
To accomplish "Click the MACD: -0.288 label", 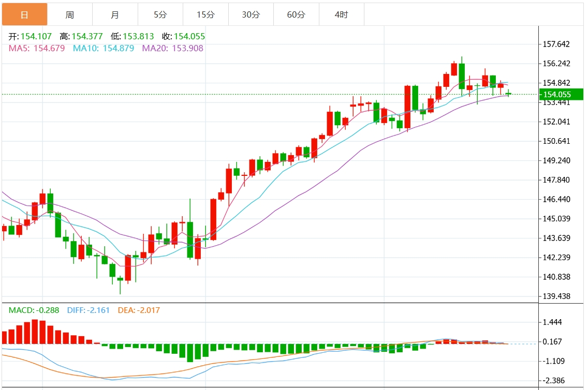I will click(34, 310).
